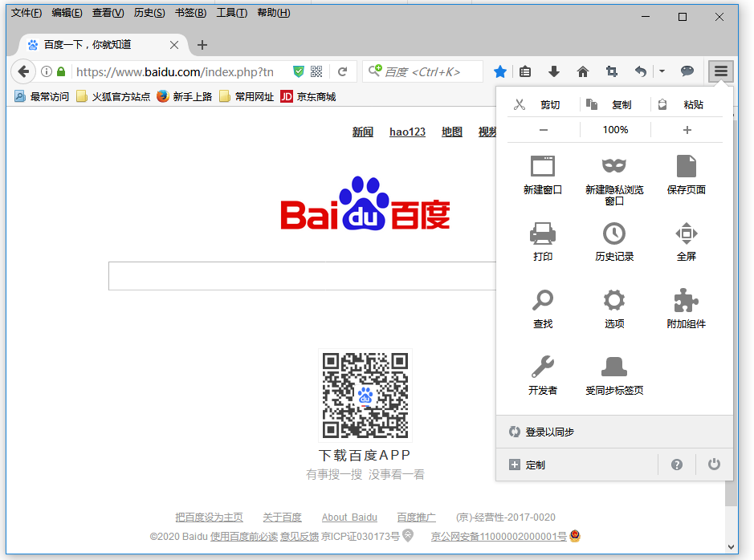Click the quit power icon in menu
754x560 pixels.
tap(714, 465)
